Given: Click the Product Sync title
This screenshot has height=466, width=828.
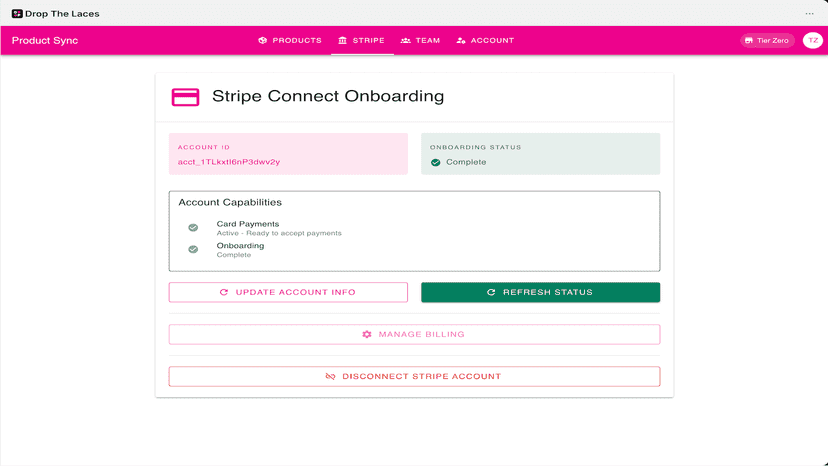Looking at the screenshot, I should pyautogui.click(x=45, y=40).
